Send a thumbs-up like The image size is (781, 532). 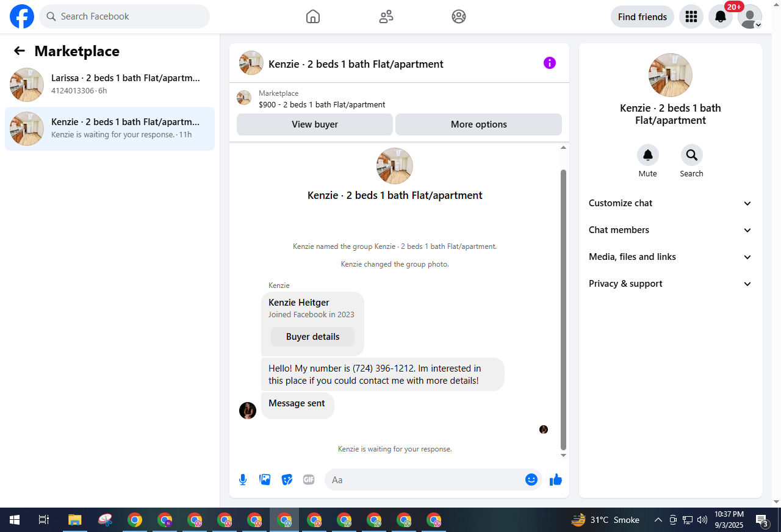point(556,480)
